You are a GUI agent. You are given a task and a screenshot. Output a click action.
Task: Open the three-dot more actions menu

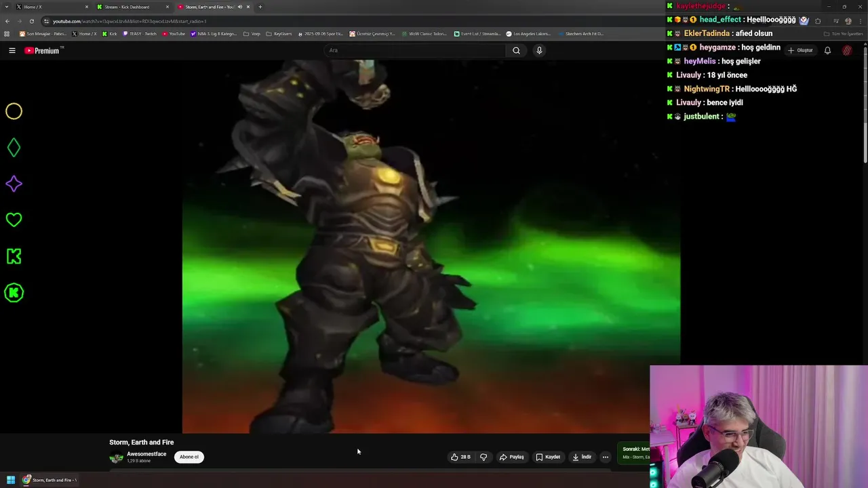tap(606, 457)
